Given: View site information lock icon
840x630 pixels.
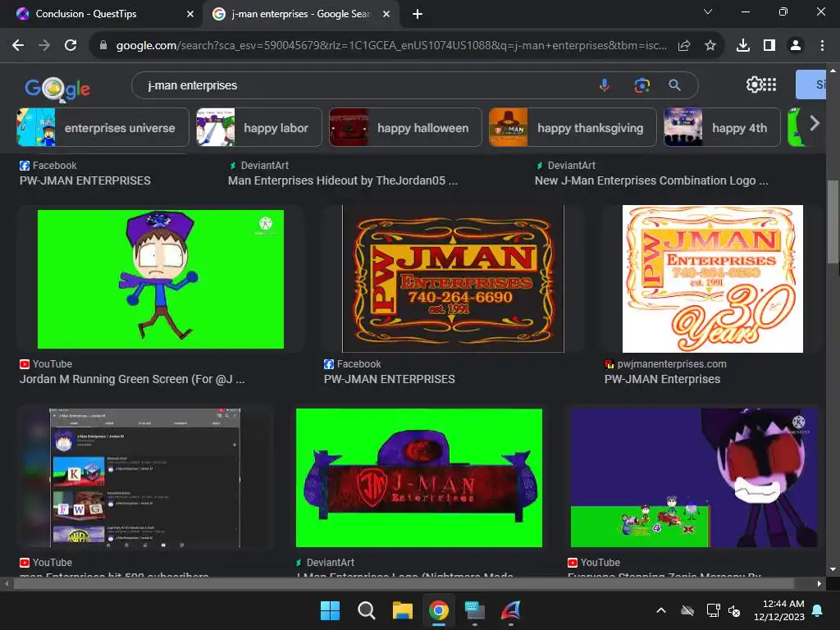Looking at the screenshot, I should click(x=103, y=46).
